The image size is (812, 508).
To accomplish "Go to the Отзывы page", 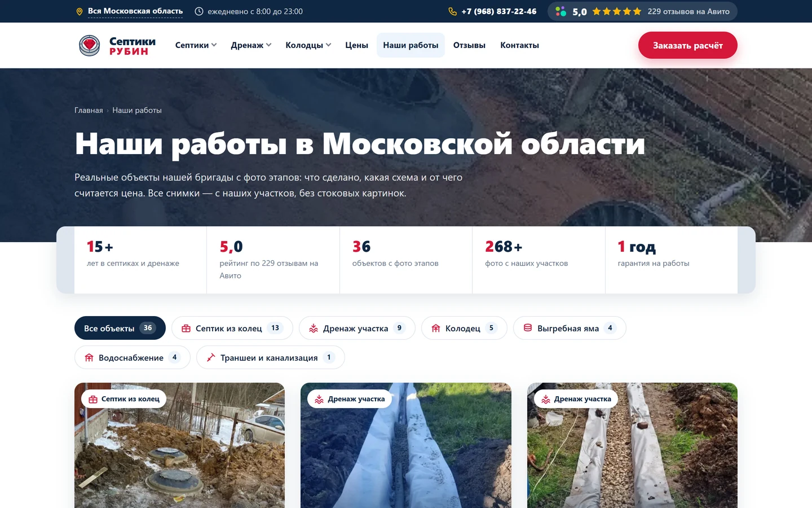I will (x=469, y=45).
